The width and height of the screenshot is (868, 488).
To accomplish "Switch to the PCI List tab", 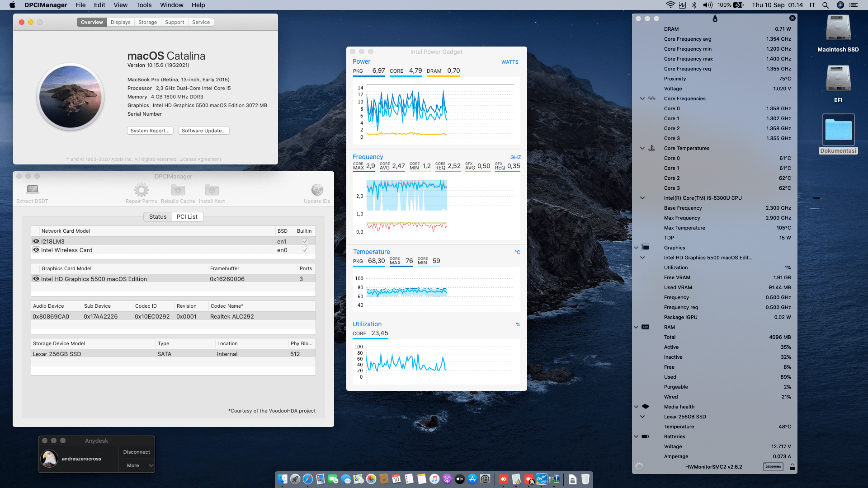I will tap(187, 217).
